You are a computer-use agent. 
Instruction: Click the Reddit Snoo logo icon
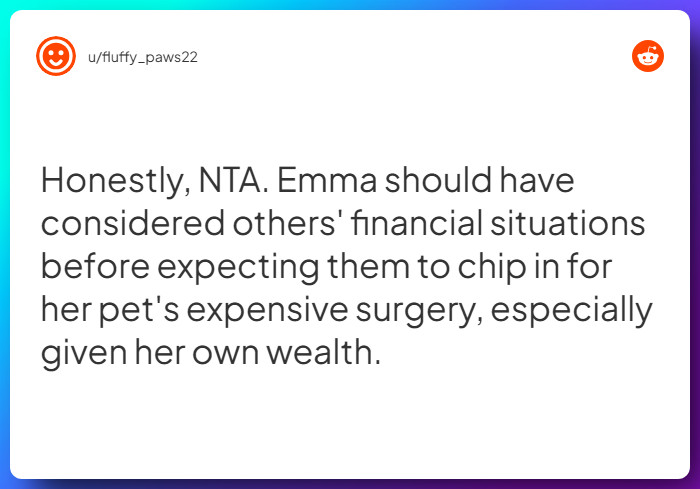648,57
